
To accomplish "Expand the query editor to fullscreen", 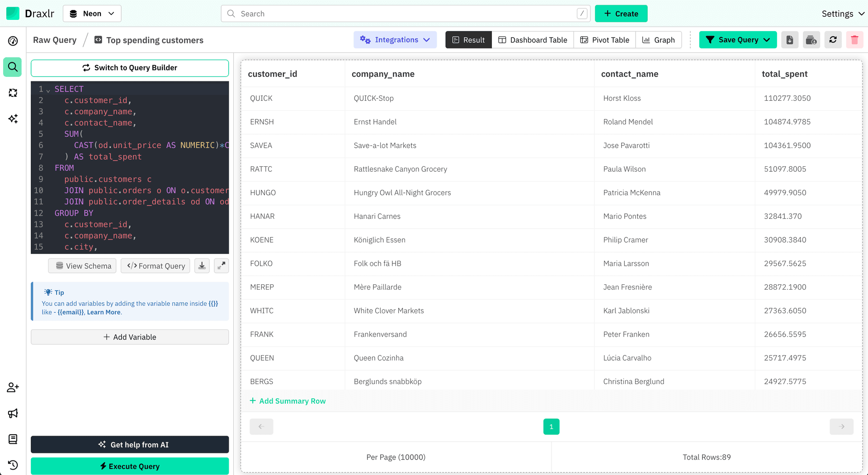I will click(221, 266).
